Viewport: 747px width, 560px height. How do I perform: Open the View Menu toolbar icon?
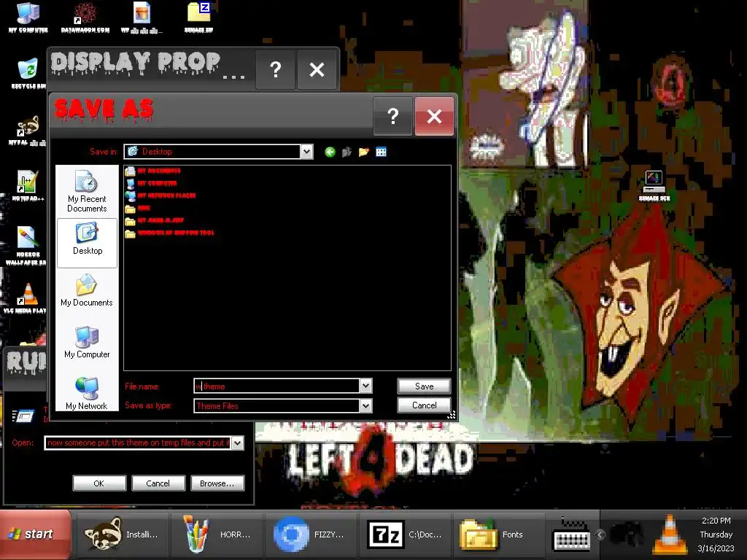tap(381, 152)
